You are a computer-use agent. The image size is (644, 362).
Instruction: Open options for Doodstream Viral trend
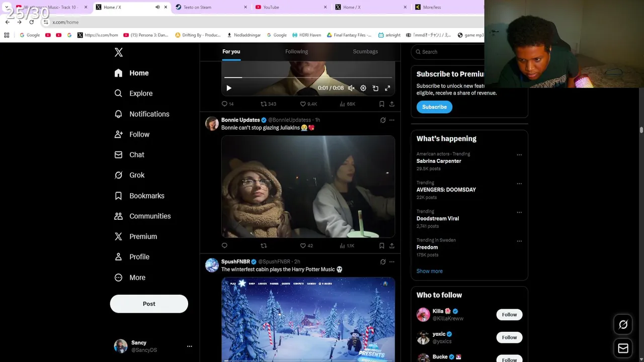coord(519,212)
